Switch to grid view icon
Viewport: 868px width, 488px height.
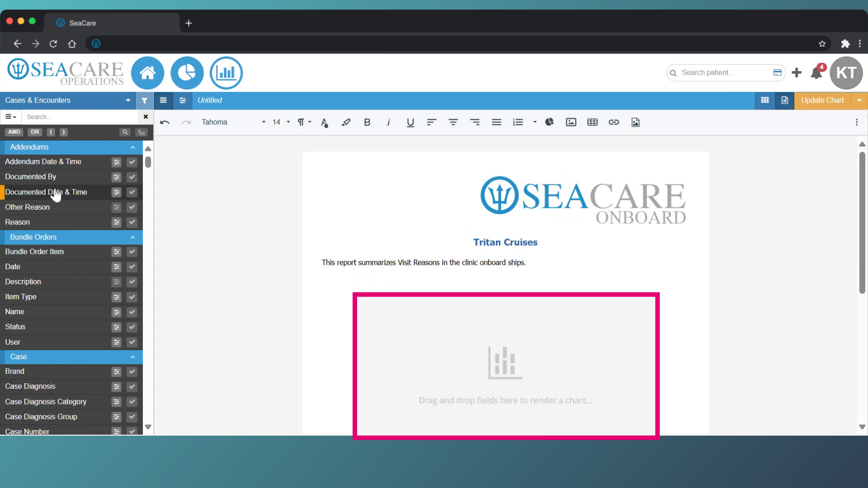765,100
